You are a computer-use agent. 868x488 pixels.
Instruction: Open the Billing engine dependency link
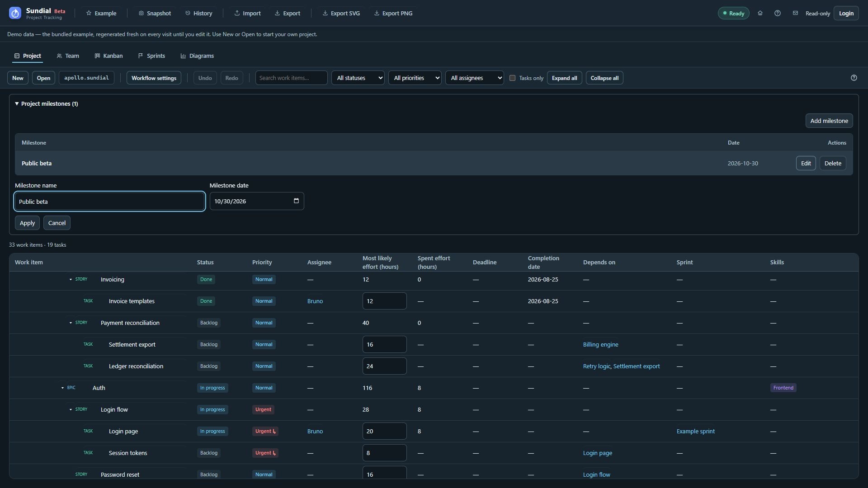click(600, 345)
